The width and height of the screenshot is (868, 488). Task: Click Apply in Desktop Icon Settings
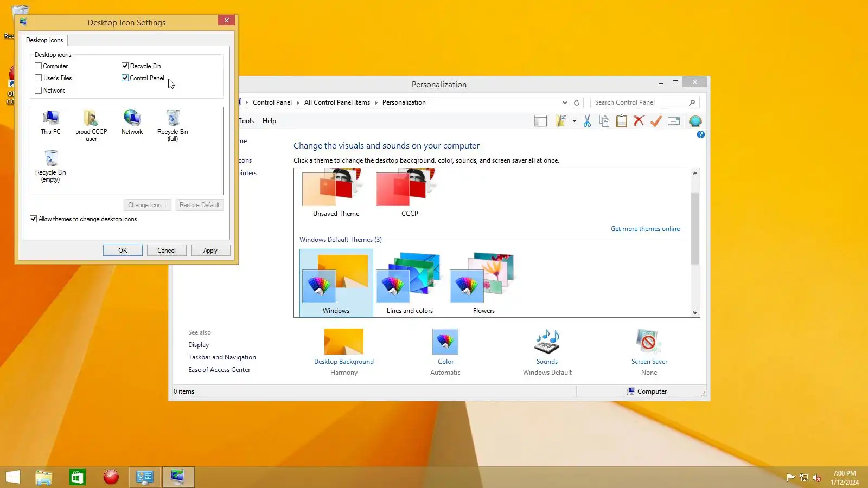click(x=210, y=251)
